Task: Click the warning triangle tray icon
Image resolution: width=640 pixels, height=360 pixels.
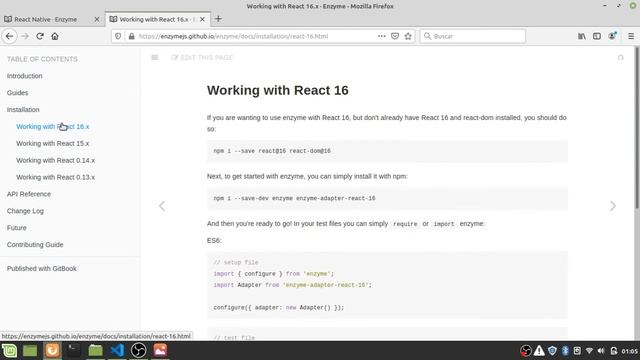Action: [539, 351]
